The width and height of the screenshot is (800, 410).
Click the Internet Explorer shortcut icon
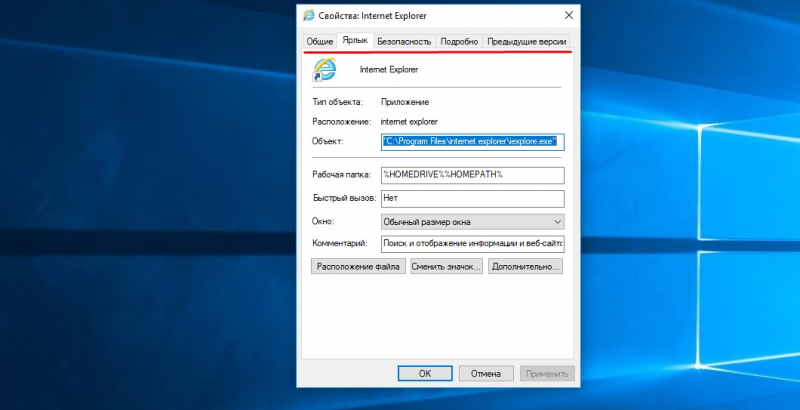point(325,69)
